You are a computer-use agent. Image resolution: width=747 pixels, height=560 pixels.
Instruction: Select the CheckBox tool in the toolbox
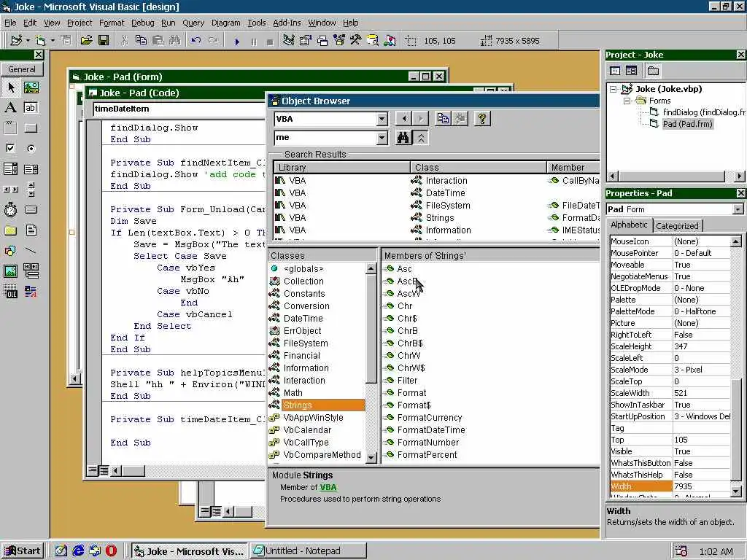10,148
